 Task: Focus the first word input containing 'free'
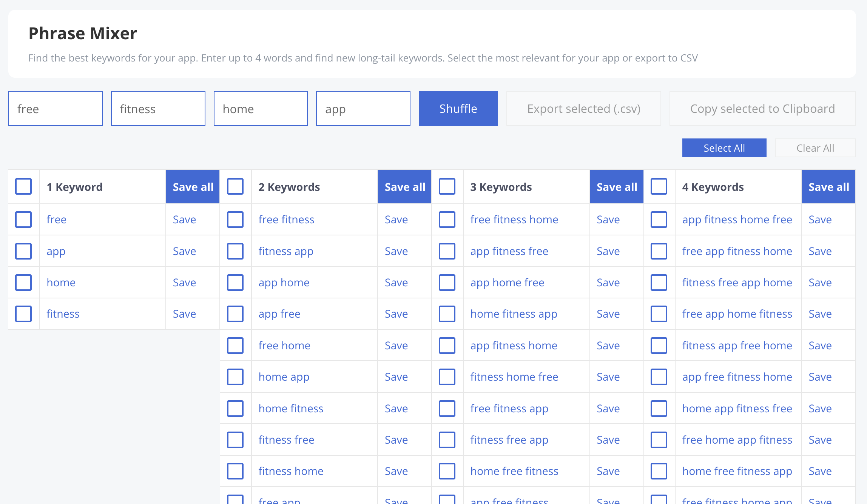coord(56,109)
